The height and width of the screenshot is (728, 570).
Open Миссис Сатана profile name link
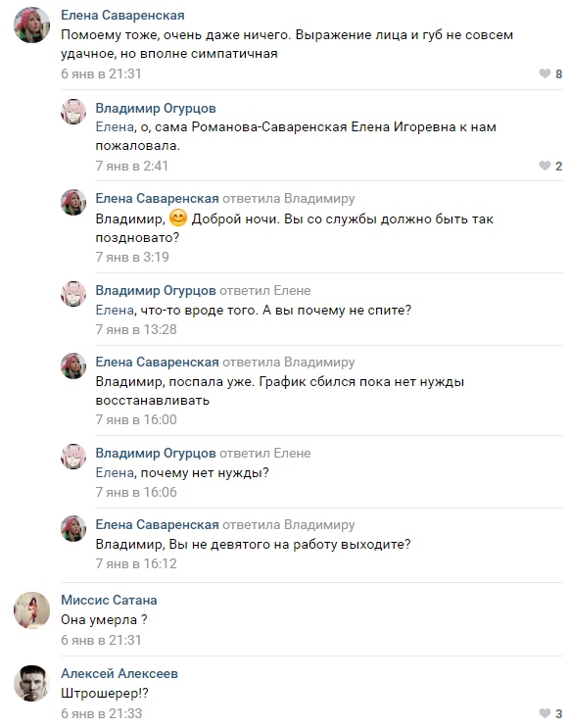(109, 600)
